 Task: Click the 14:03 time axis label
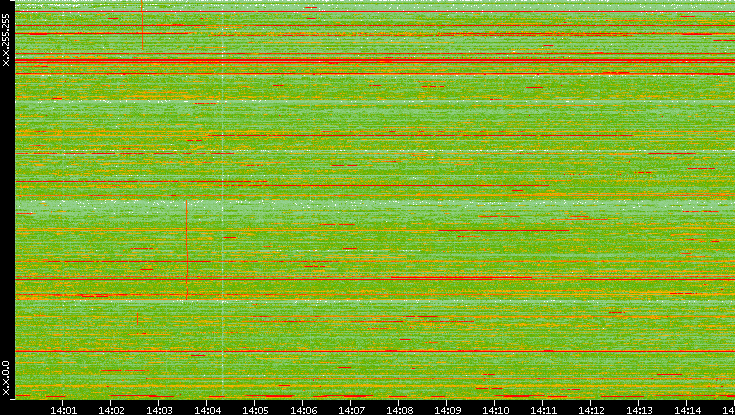[159, 411]
